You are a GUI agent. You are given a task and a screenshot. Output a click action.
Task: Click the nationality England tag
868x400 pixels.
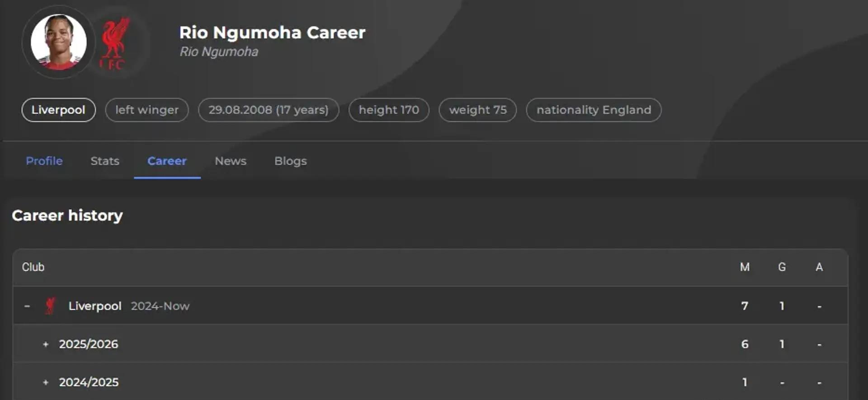pyautogui.click(x=594, y=110)
